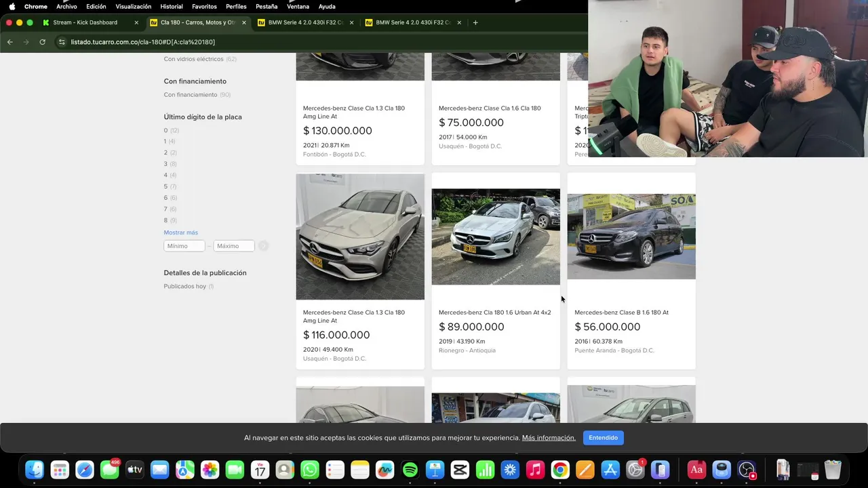Open the Notes app from the dock
This screenshot has height=488, width=868.
[360, 470]
